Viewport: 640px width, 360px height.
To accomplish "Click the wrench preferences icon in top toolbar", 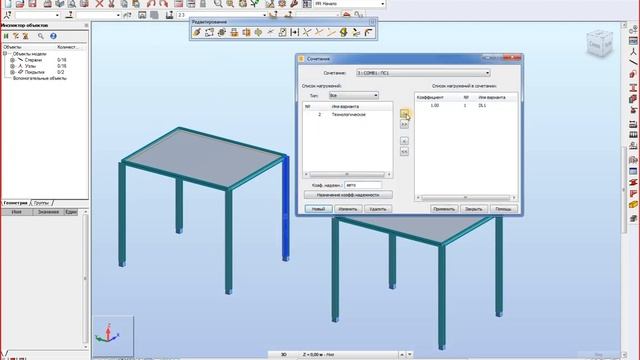I will pos(294,4).
